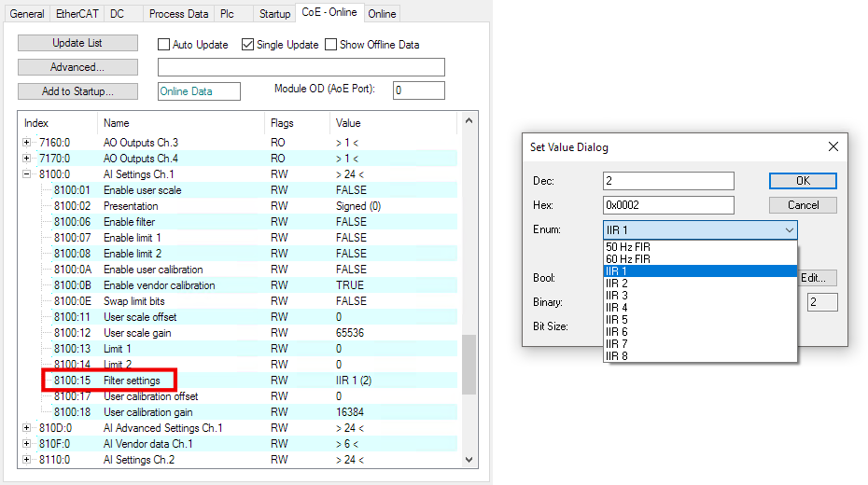868x485 pixels.
Task: Click the Hex value field in dialog
Action: click(668, 205)
